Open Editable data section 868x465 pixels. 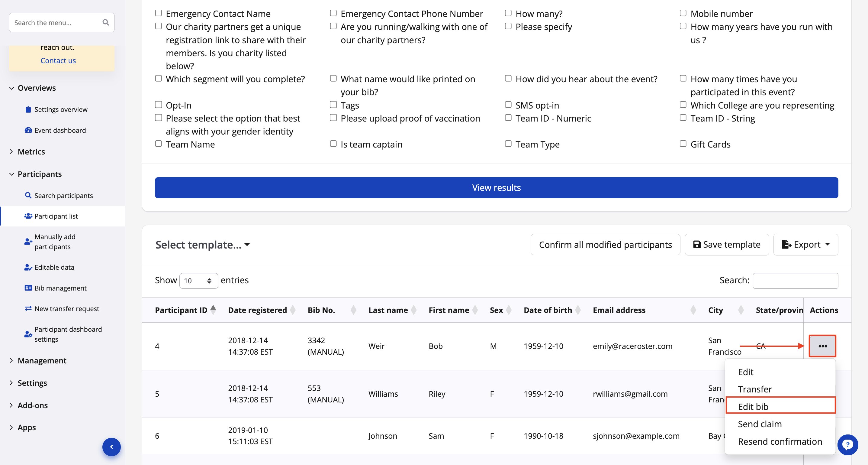pyautogui.click(x=54, y=267)
